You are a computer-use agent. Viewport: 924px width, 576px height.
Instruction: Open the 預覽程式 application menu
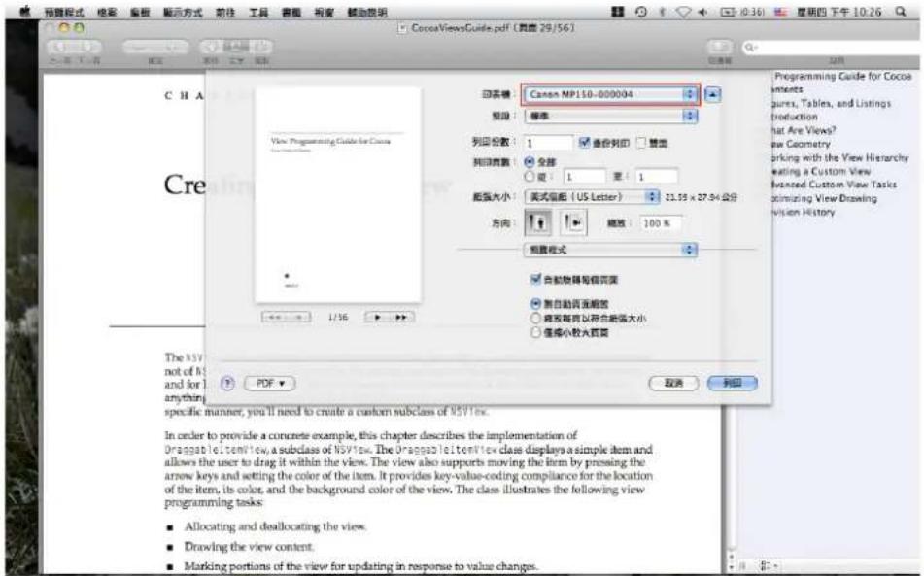click(64, 12)
